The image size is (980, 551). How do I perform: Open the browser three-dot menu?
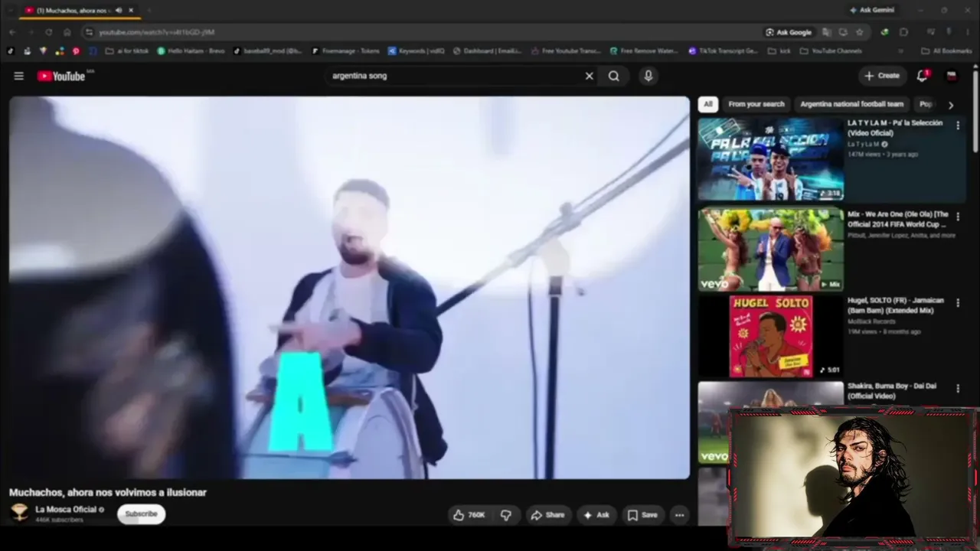[x=969, y=32]
